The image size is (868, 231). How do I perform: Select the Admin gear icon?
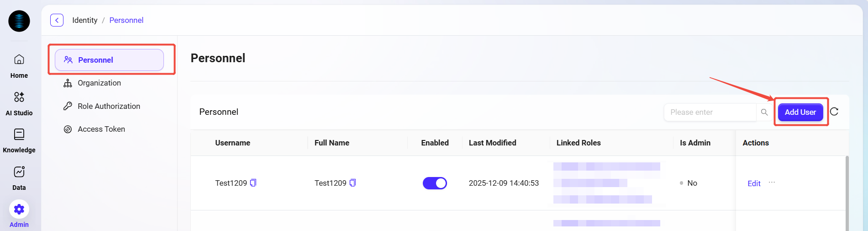click(x=19, y=210)
